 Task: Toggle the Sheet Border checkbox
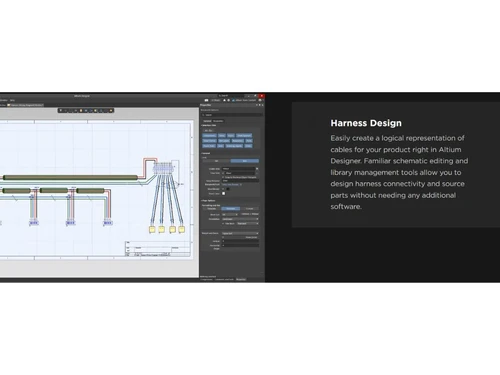[223, 189]
